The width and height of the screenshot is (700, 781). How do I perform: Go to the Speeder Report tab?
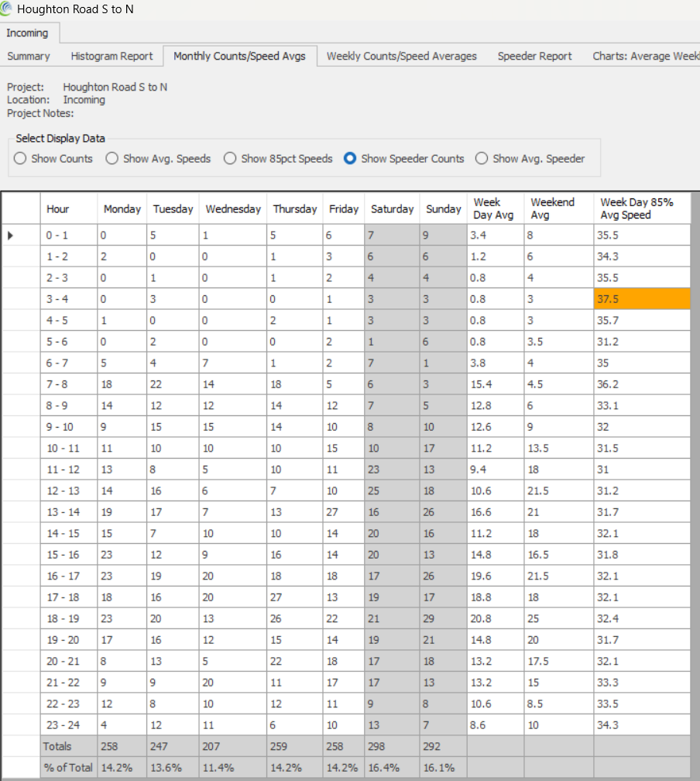(x=534, y=56)
